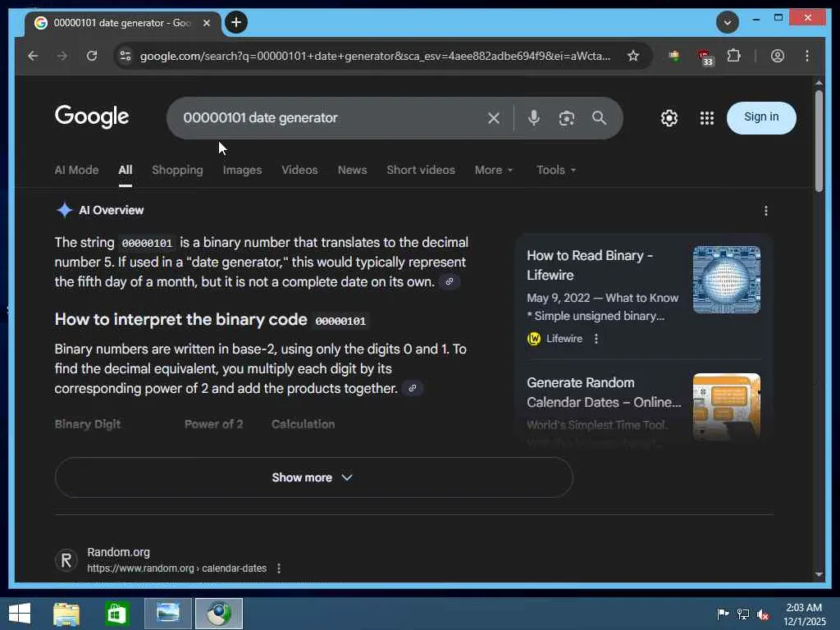The image size is (840, 630).
Task: Open the More search filters dropdown
Action: [x=493, y=170]
